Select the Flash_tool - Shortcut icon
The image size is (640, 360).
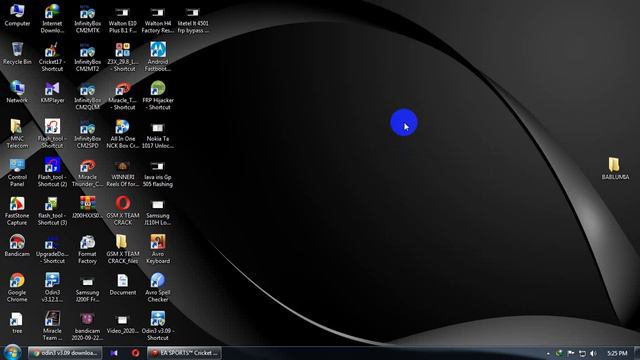pyautogui.click(x=52, y=134)
